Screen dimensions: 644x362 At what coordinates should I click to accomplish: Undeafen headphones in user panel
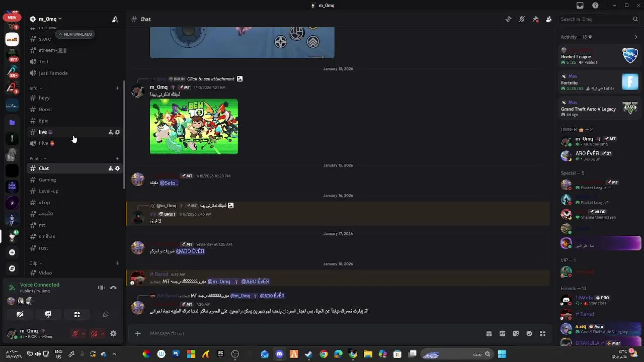(94, 333)
